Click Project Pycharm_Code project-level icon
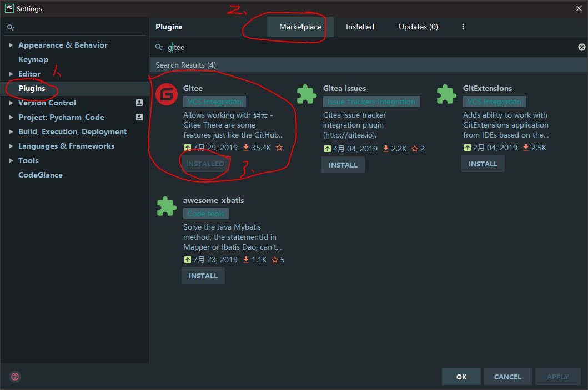The height and width of the screenshot is (390, 588). click(139, 117)
